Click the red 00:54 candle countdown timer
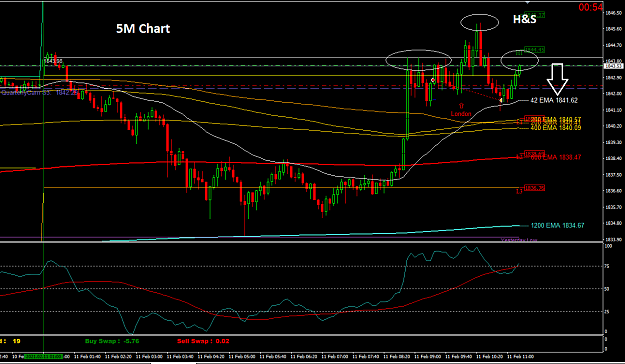 pos(591,7)
